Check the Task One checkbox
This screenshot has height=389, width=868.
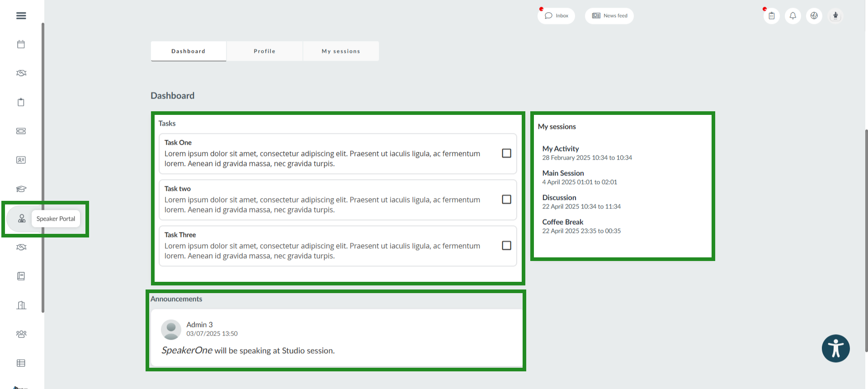[506, 153]
